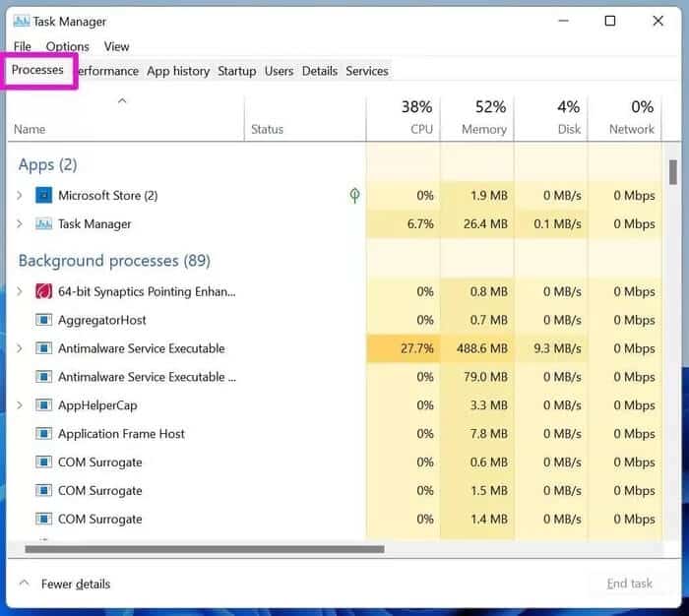
Task: Select the Processes tab
Action: [37, 70]
